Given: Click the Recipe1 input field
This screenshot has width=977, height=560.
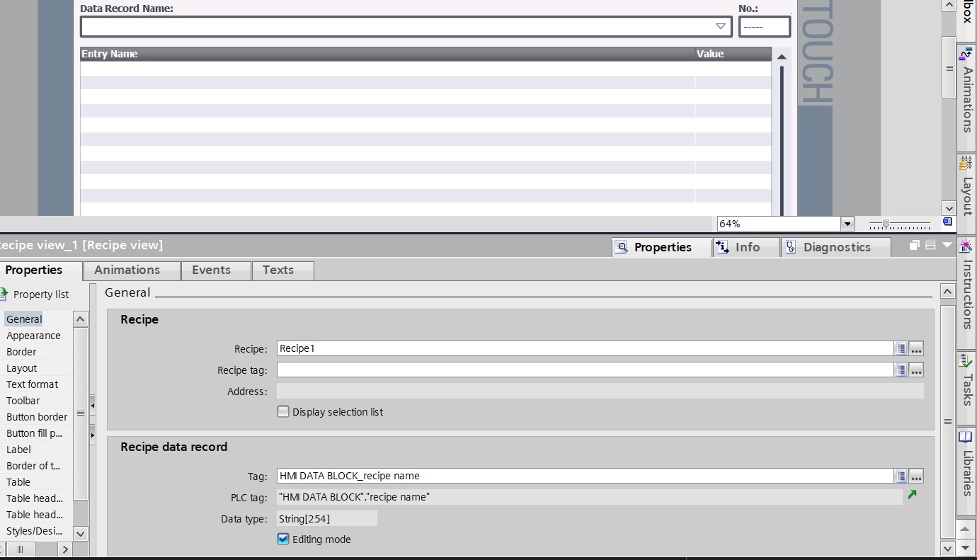Looking at the screenshot, I should [x=585, y=348].
